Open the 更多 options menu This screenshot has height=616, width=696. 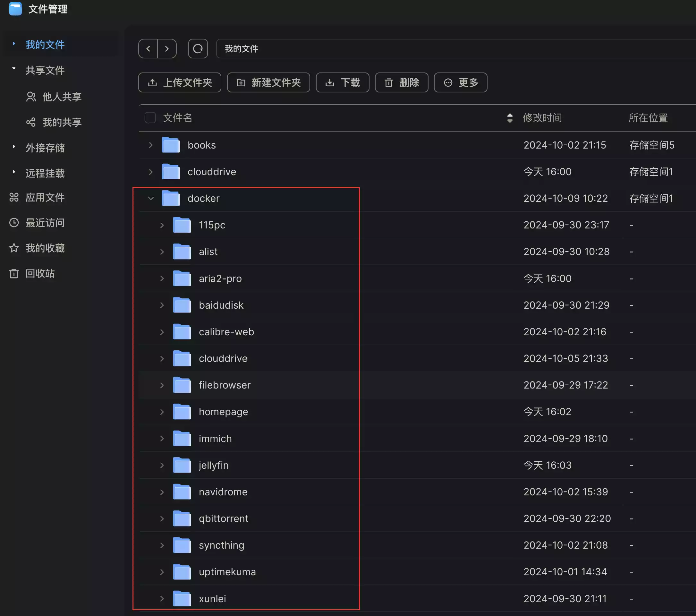460,82
